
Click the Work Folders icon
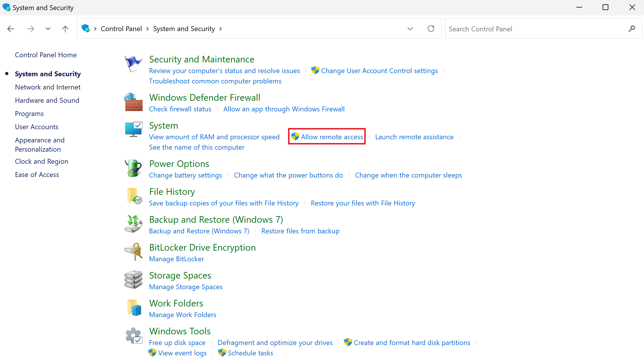134,308
